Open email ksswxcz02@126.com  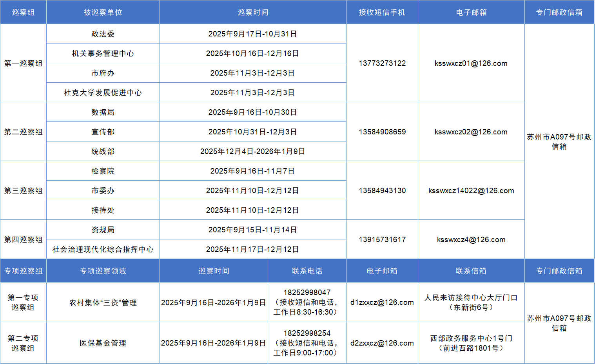(471, 132)
